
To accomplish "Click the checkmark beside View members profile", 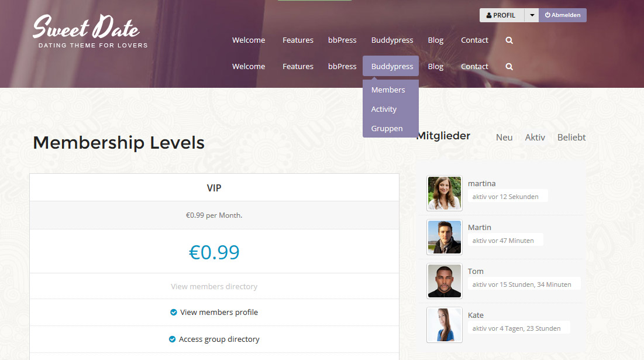I will (x=173, y=313).
